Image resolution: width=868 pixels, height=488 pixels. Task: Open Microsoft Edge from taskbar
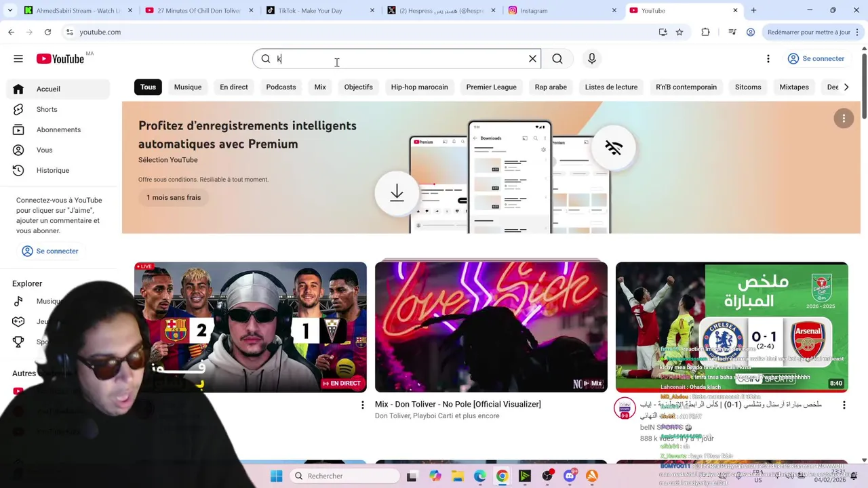click(480, 476)
